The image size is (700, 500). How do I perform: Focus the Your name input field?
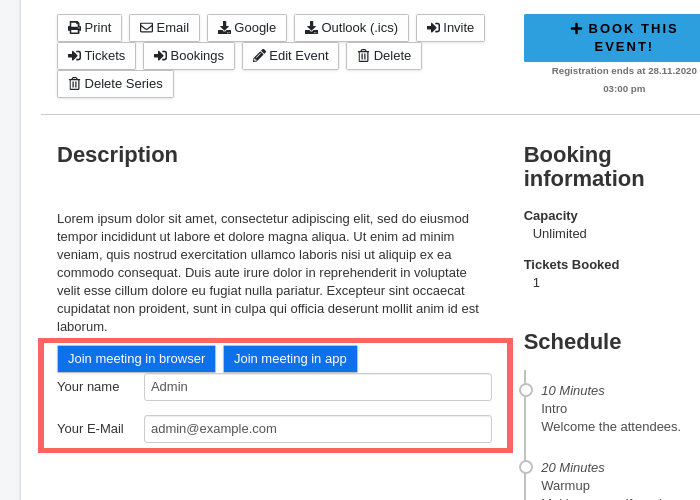point(317,387)
